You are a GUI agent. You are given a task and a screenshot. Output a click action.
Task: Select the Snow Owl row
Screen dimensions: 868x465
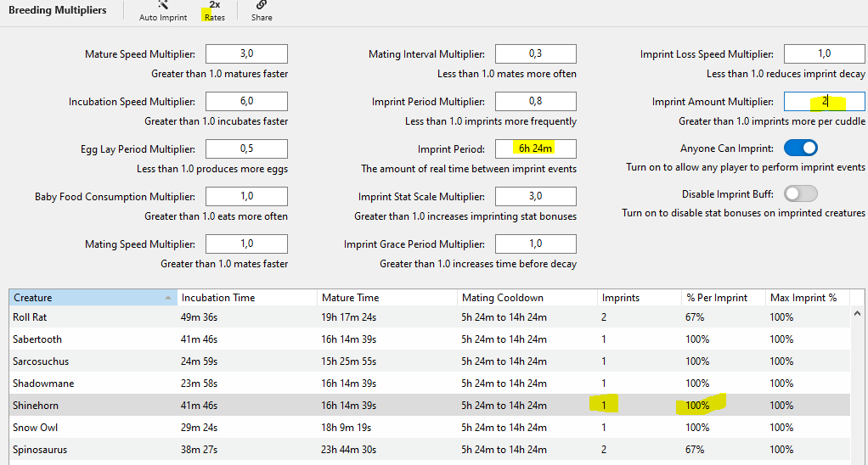point(430,428)
